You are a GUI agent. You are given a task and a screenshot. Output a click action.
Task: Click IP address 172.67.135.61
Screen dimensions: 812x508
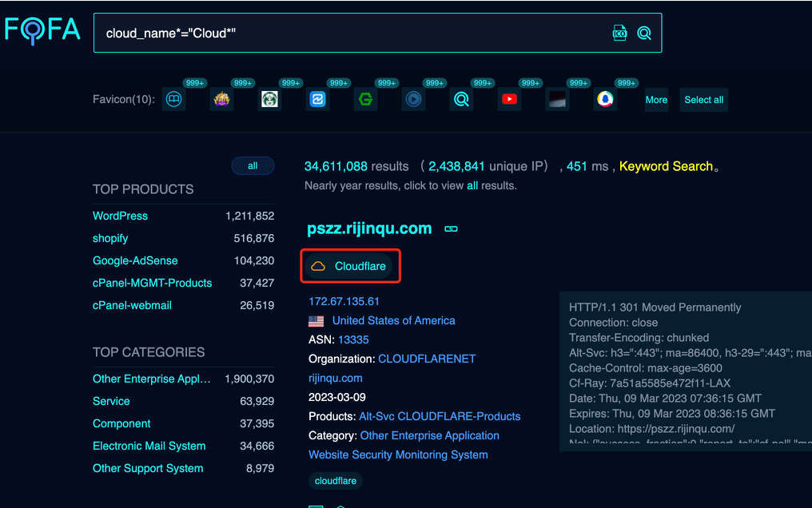[344, 301]
